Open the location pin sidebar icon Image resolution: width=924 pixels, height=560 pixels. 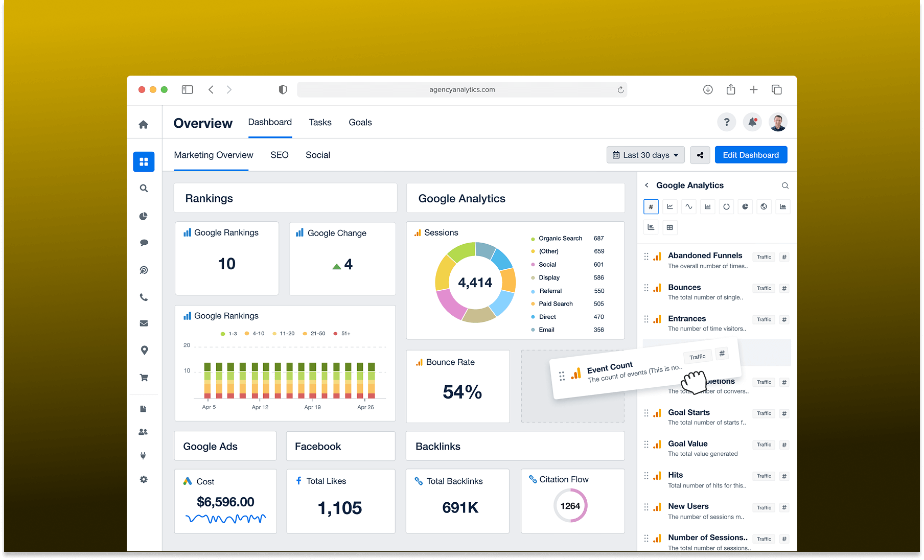point(144,350)
